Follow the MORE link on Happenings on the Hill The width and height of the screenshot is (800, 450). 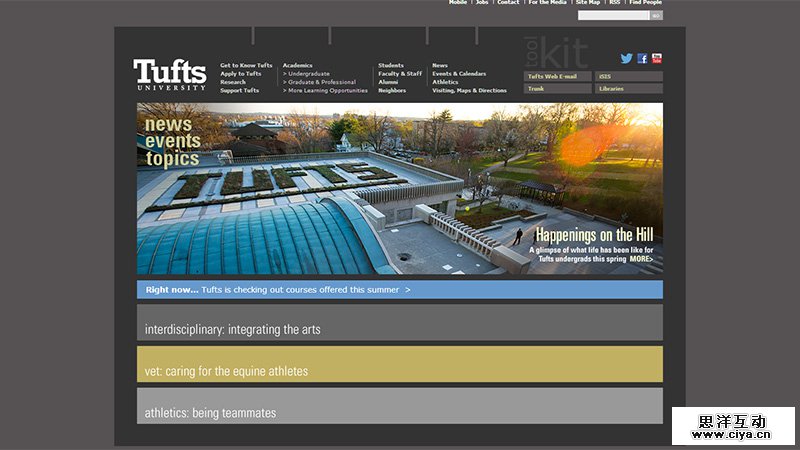(x=642, y=259)
